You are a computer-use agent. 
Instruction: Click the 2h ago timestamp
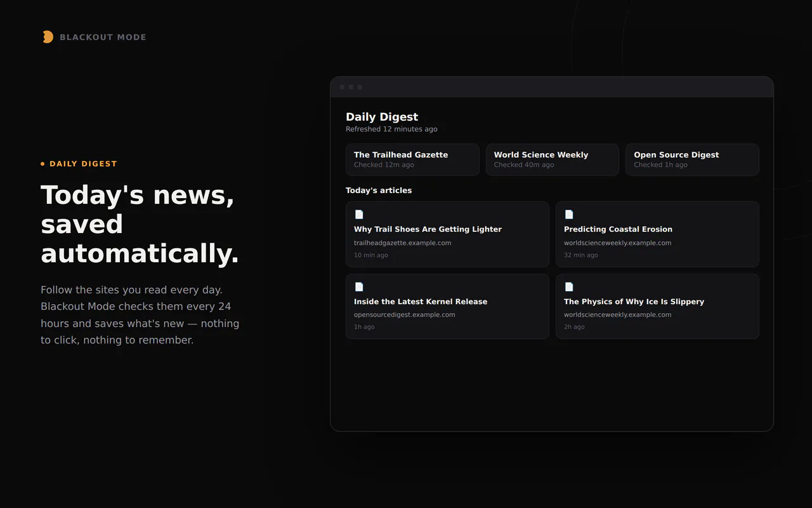pyautogui.click(x=574, y=327)
